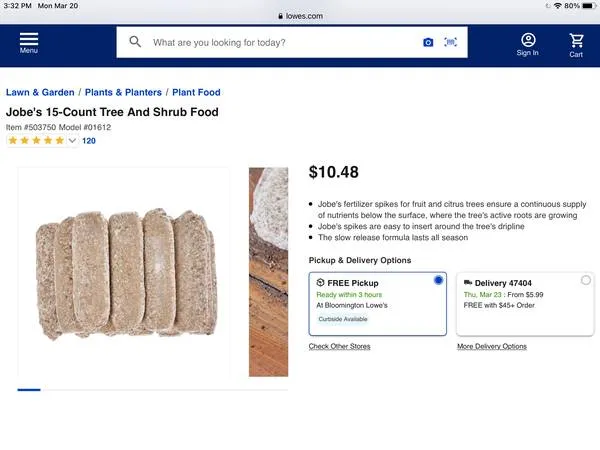Open Plant Food breadcrumb category
The width and height of the screenshot is (600, 450).
tap(195, 92)
